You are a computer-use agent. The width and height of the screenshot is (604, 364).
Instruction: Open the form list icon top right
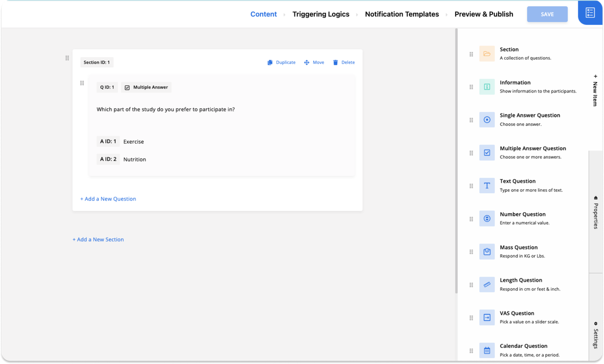click(590, 13)
